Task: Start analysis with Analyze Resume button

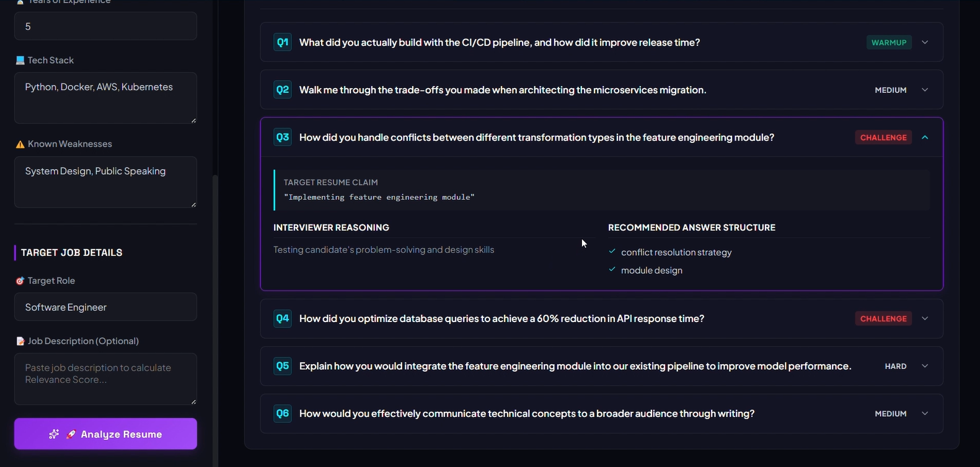Action: [105, 434]
